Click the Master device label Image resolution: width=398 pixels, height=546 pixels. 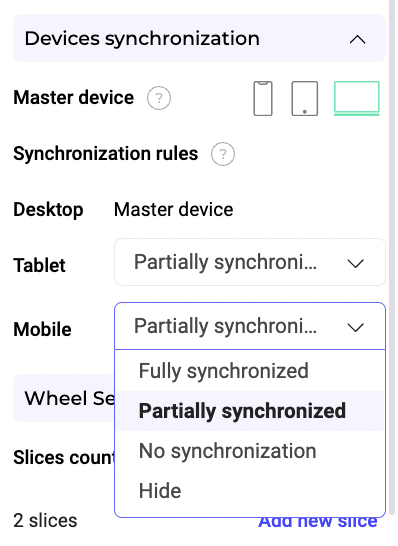tap(73, 98)
